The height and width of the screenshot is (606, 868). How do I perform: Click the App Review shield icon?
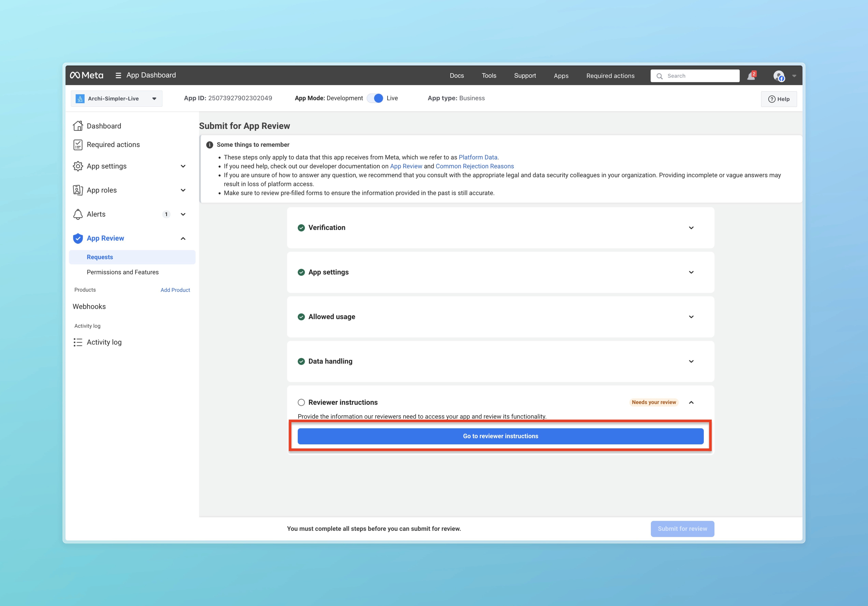coord(78,238)
